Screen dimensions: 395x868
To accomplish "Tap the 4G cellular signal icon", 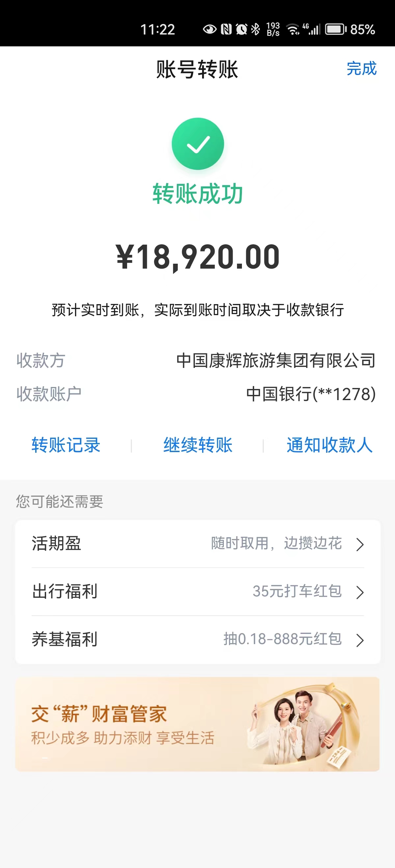I will pyautogui.click(x=312, y=29).
